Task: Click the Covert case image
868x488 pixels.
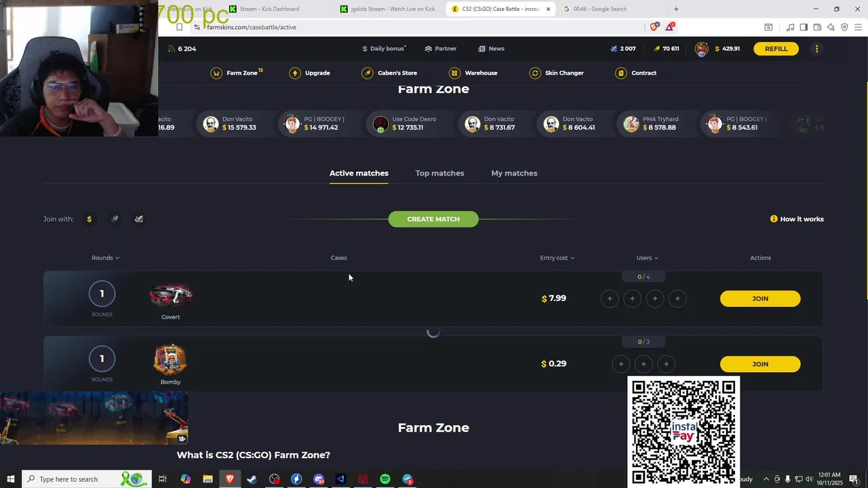Action: pyautogui.click(x=171, y=296)
